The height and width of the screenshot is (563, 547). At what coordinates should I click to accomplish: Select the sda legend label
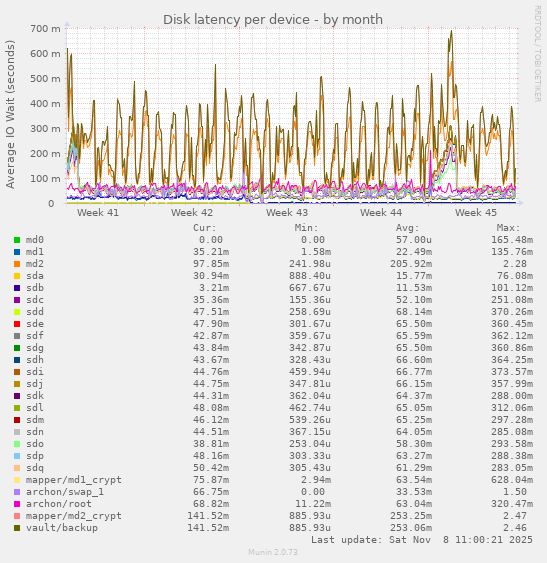click(35, 276)
